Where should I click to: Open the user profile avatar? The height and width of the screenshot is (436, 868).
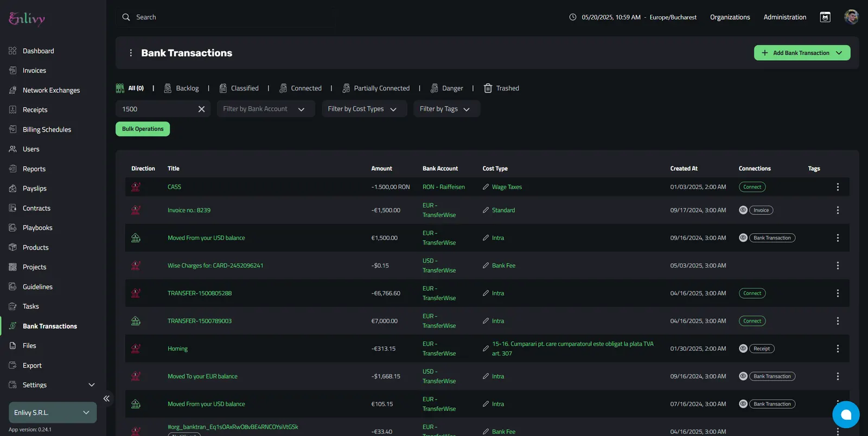851,17
